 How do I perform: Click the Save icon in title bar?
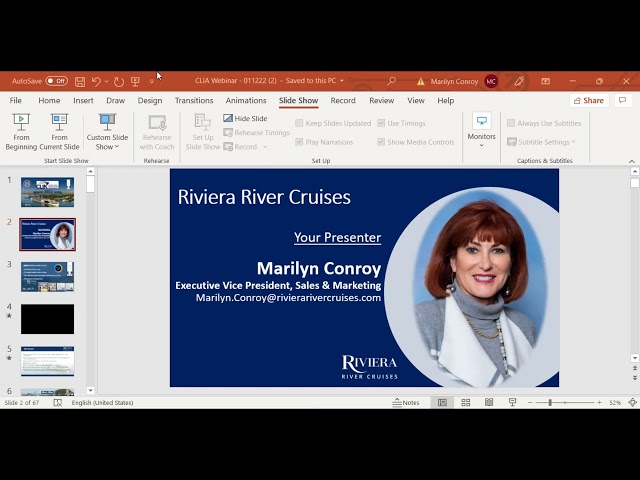point(80,82)
